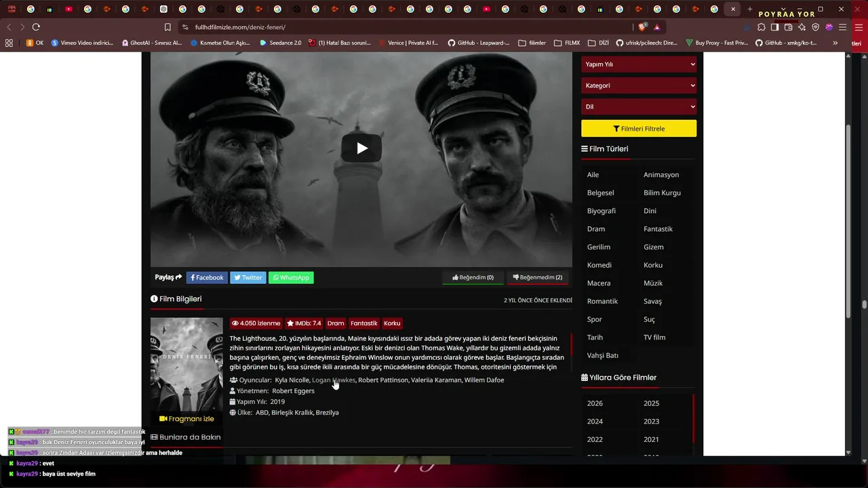Select the Animasyon genre
The image size is (868, 488).
point(661,175)
